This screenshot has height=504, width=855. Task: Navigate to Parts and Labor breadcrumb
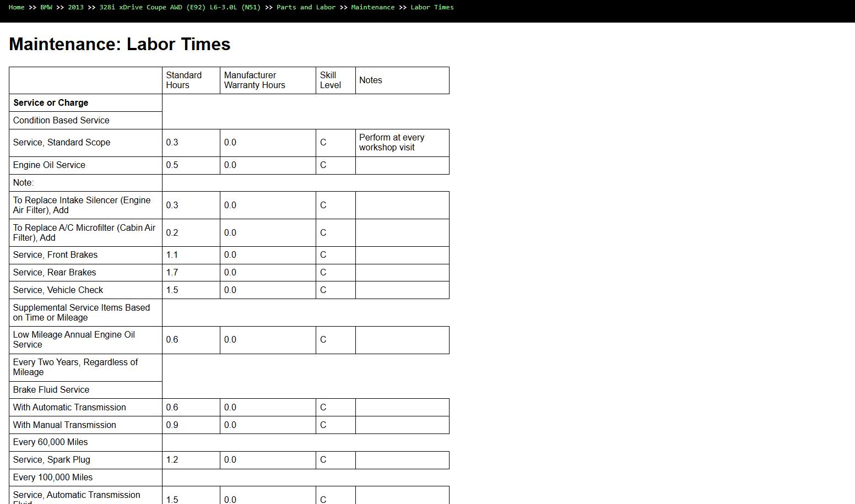(306, 7)
